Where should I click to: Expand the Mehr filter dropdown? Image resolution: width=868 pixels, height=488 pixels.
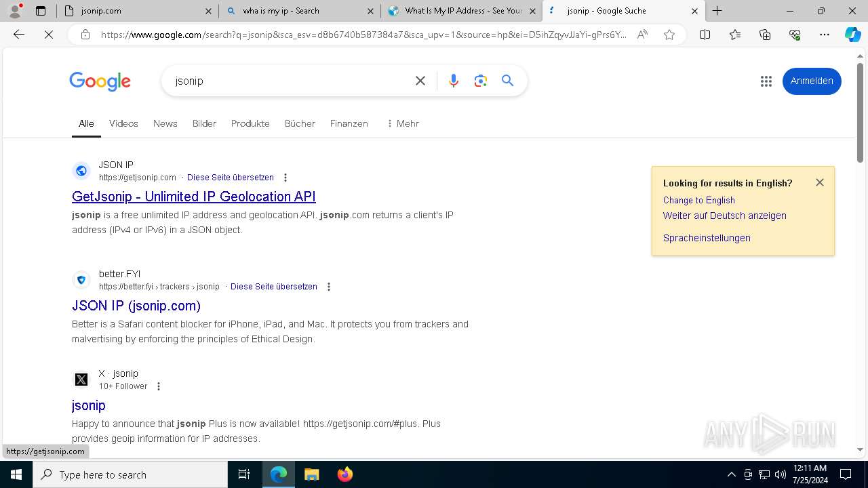coord(403,123)
